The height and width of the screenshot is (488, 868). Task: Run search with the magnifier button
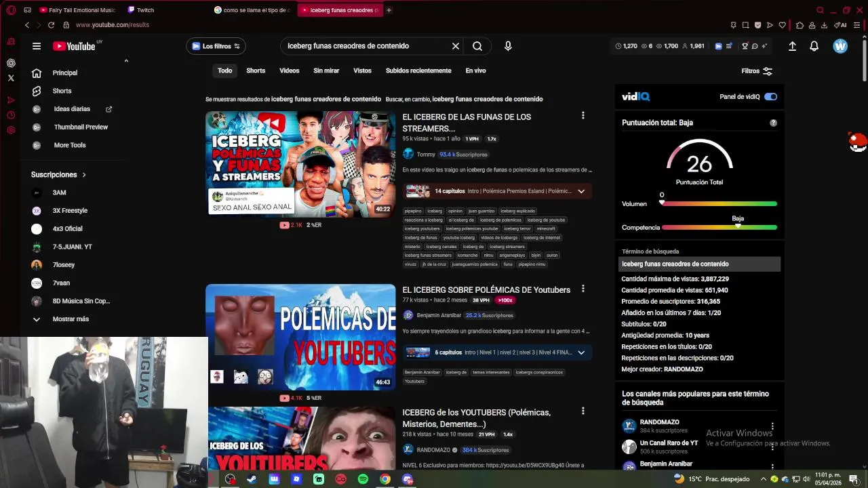pyautogui.click(x=477, y=46)
